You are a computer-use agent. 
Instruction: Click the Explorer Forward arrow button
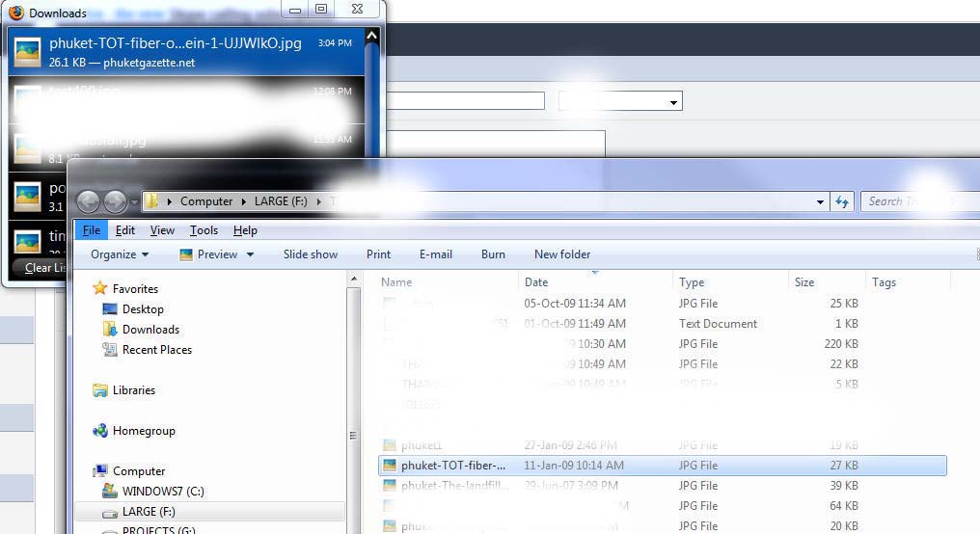click(x=115, y=201)
